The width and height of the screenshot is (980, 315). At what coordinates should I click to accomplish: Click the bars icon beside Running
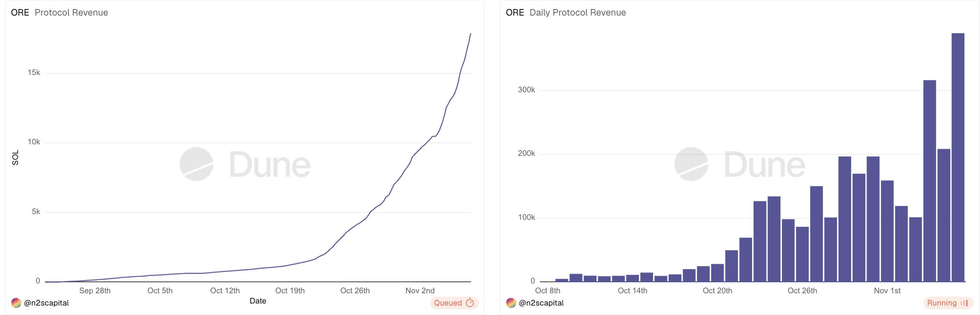[x=964, y=303]
